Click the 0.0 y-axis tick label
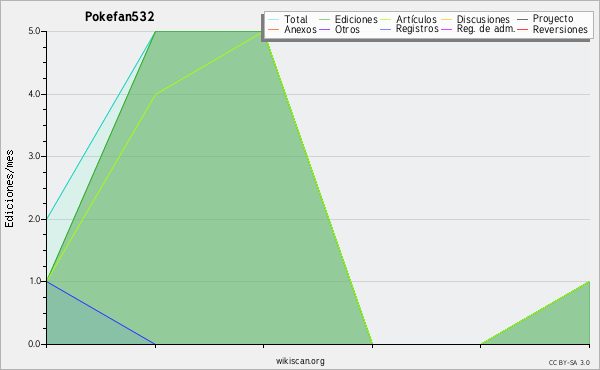Image resolution: width=600 pixels, height=370 pixels. (x=34, y=344)
